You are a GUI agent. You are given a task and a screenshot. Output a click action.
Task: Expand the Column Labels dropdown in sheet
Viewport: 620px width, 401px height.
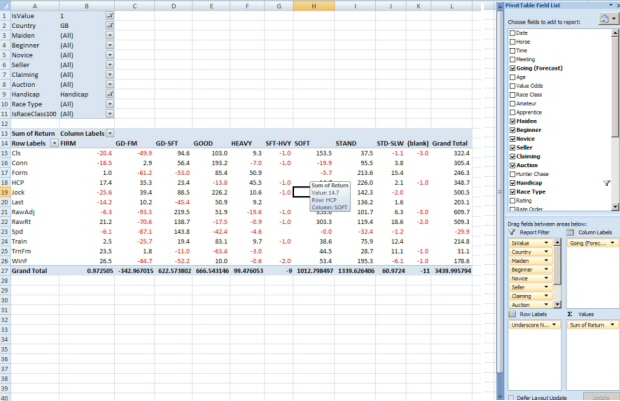coord(110,133)
